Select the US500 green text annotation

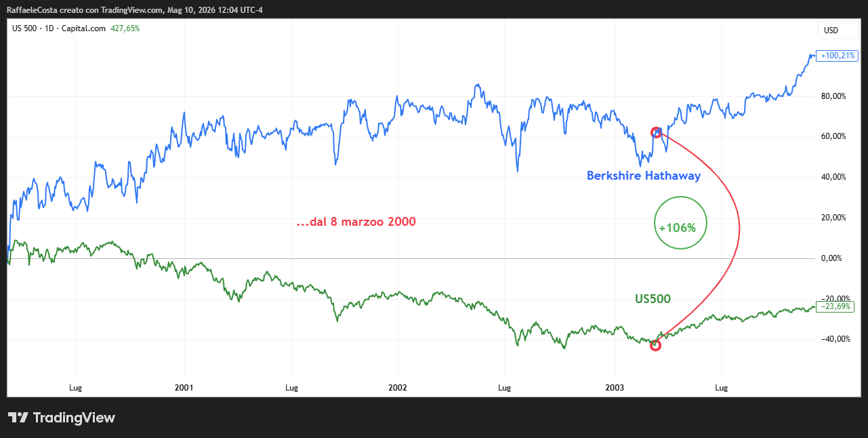653,299
